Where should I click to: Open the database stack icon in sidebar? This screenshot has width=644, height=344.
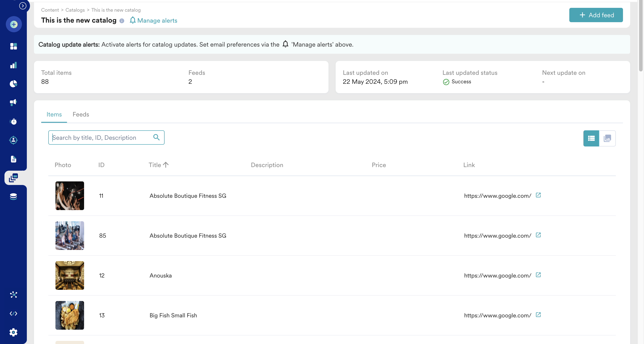point(13,197)
